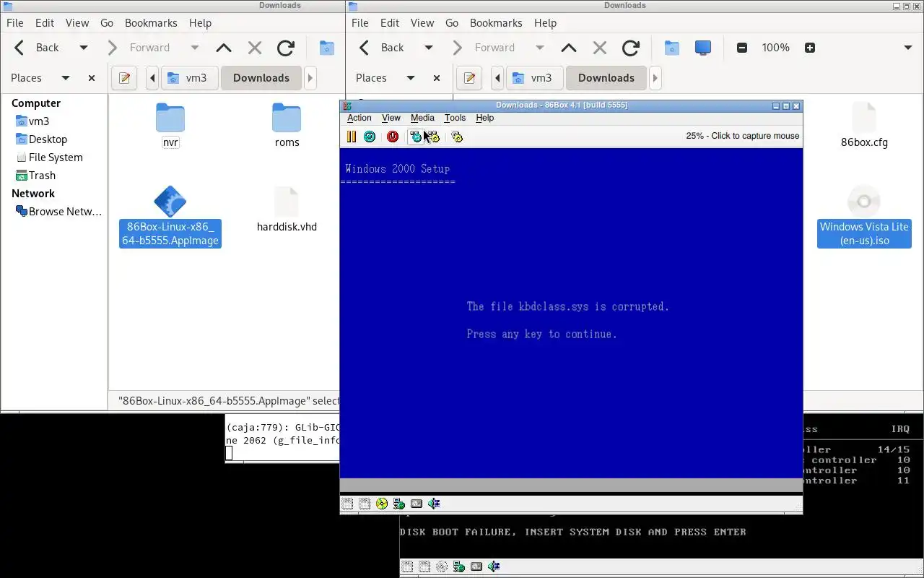Open the Action menu in 86Box
This screenshot has width=924, height=578.
pyautogui.click(x=359, y=118)
